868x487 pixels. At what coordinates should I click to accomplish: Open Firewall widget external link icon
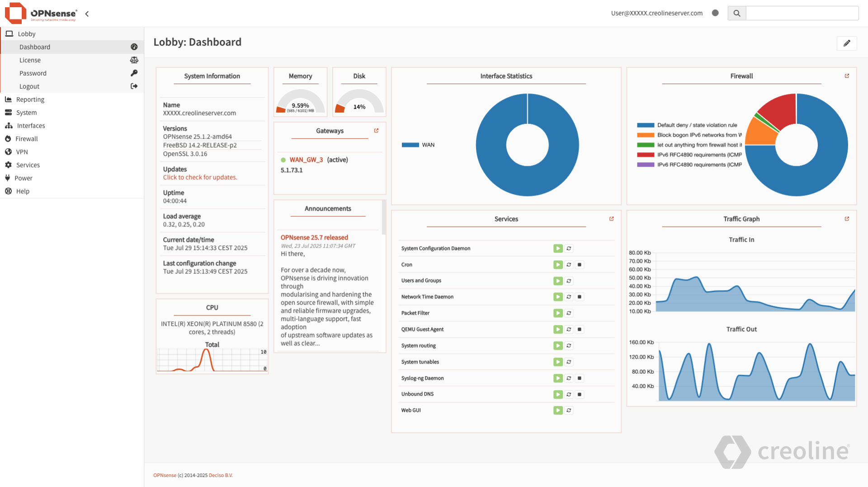point(847,76)
